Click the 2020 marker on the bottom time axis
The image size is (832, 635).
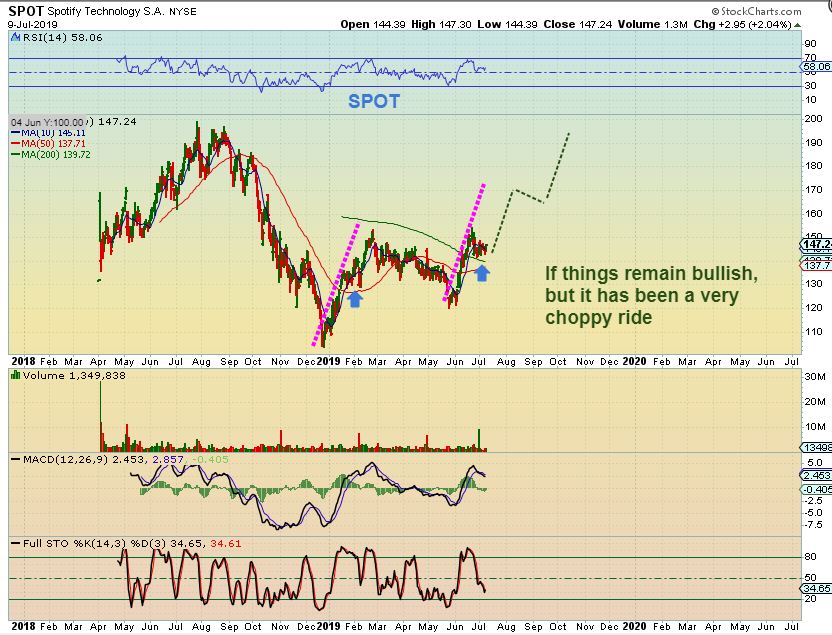pyautogui.click(x=635, y=625)
